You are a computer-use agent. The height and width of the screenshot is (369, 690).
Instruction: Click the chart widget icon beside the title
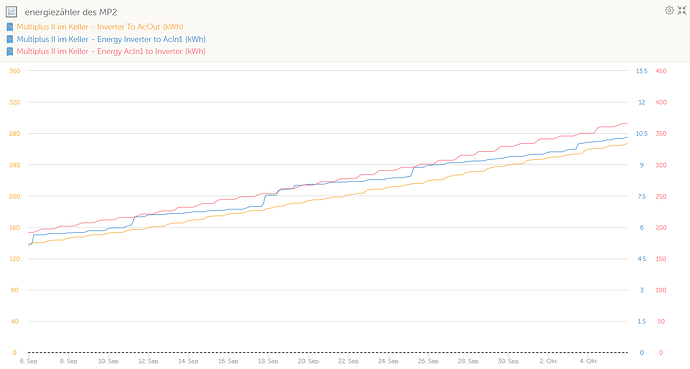pos(11,12)
